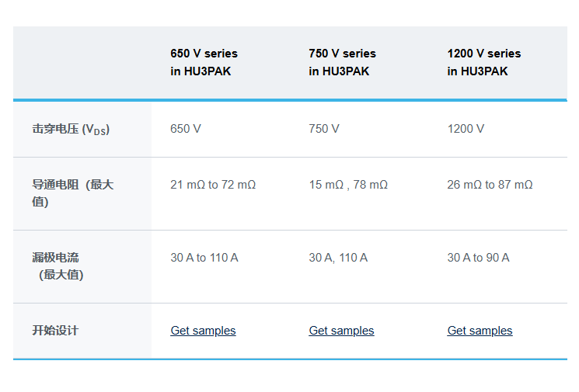The height and width of the screenshot is (392, 579).
Task: Click the 15 mΩ , 78 mΩ cell
Action: [x=348, y=185]
